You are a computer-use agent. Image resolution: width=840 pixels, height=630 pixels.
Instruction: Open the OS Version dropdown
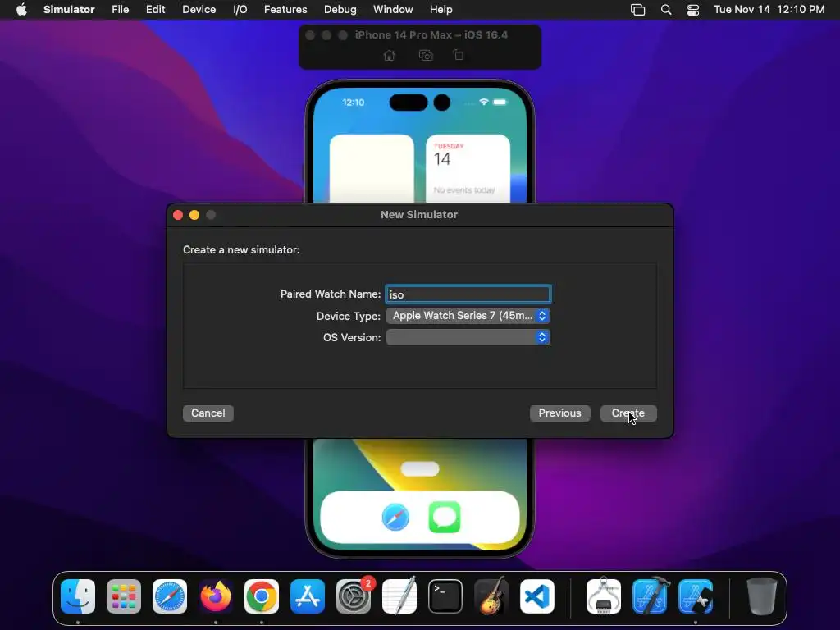(x=468, y=337)
